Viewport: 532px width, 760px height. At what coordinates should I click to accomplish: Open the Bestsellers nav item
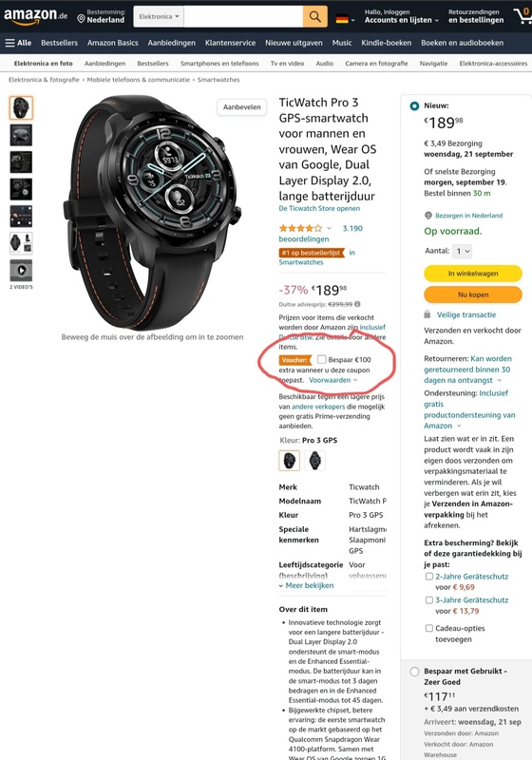[59, 43]
